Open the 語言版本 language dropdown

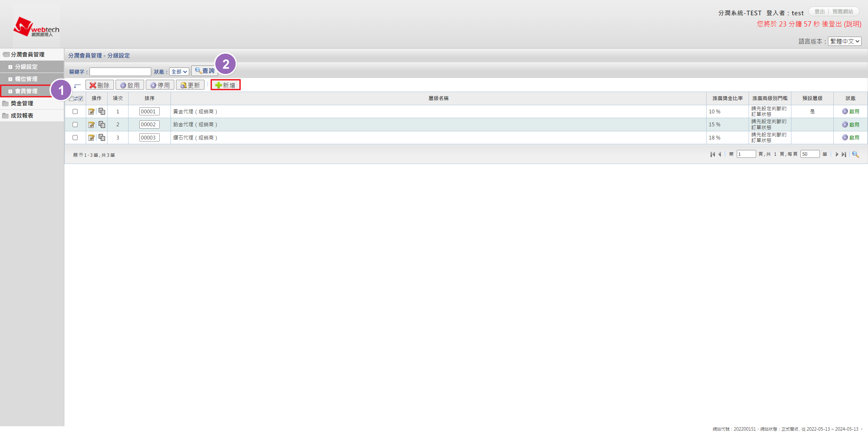(x=844, y=41)
